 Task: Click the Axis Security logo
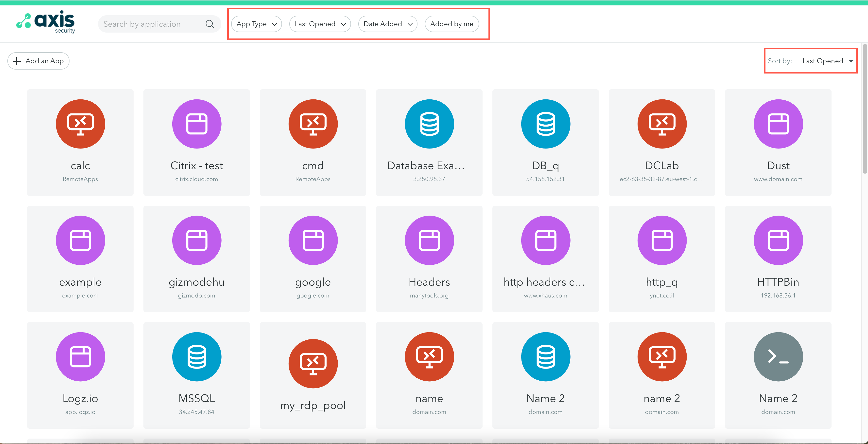[x=46, y=22]
